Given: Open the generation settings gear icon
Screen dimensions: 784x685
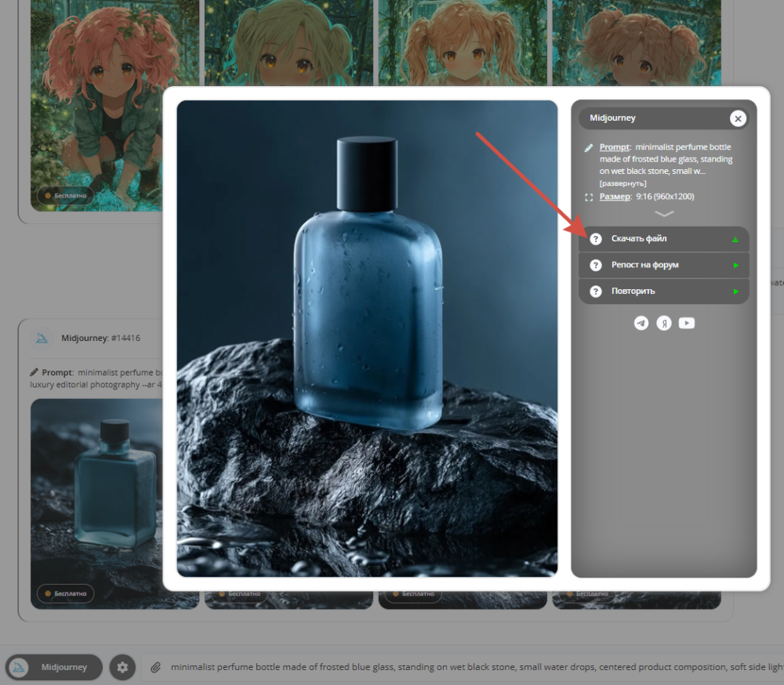Looking at the screenshot, I should click(122, 667).
